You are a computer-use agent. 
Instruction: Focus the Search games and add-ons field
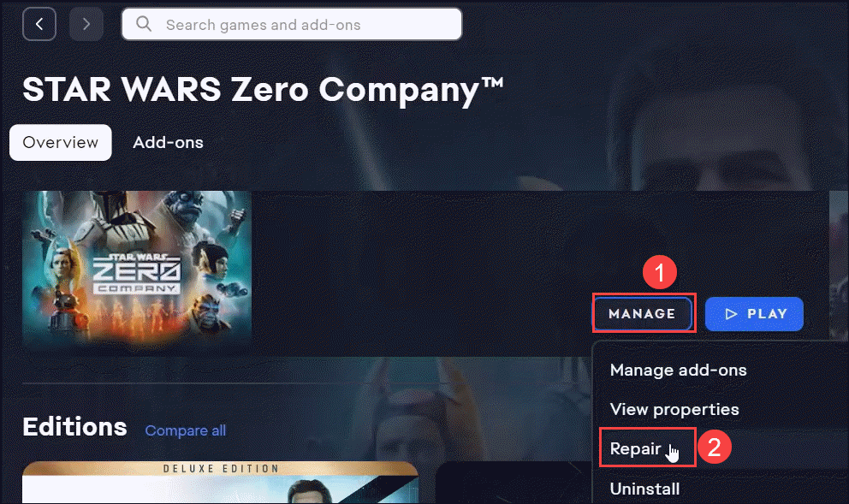pyautogui.click(x=292, y=24)
